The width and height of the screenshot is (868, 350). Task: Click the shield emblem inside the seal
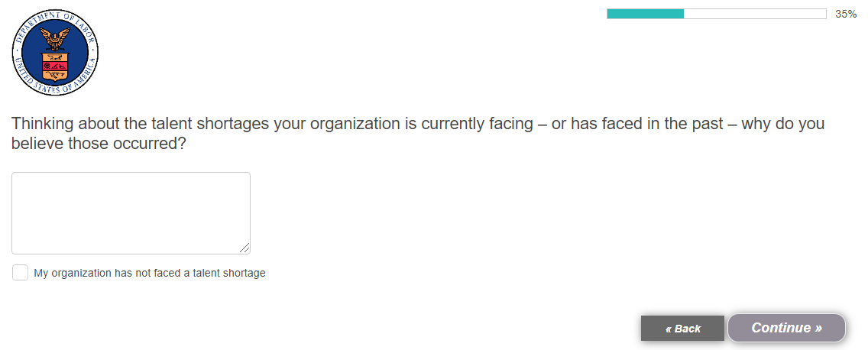55,67
